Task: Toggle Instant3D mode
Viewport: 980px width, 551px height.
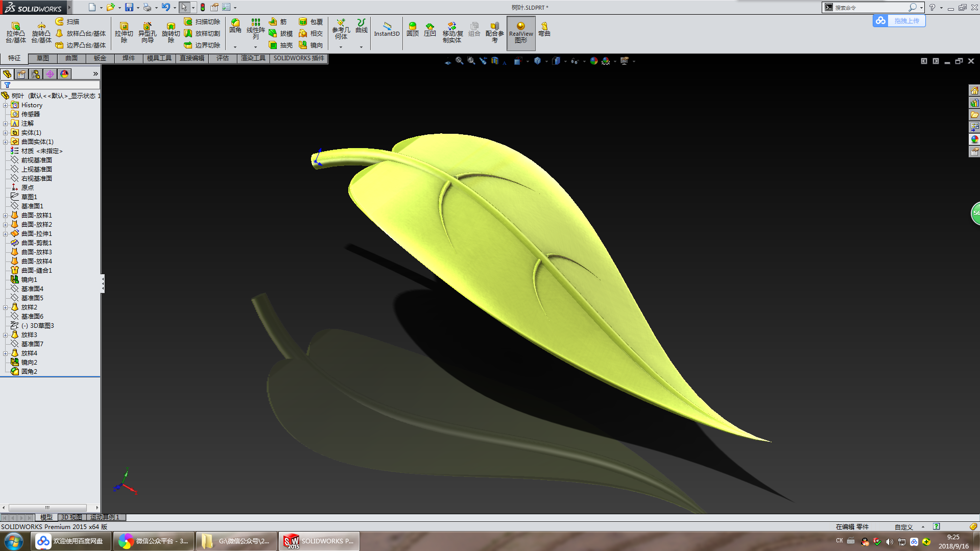Action: click(x=387, y=29)
